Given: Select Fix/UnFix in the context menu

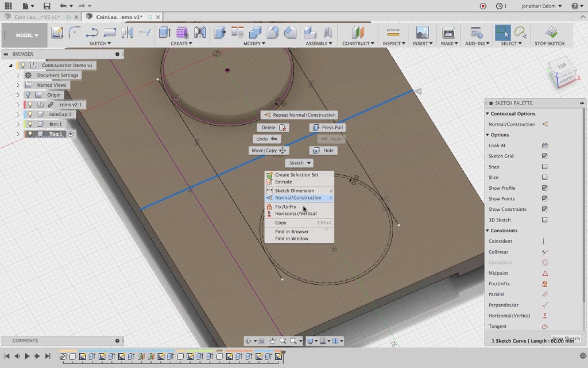Looking at the screenshot, I should [285, 206].
